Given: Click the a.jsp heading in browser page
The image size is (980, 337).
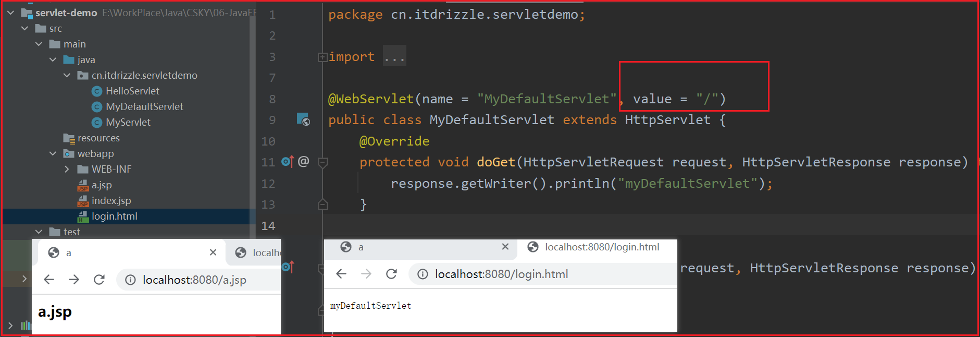Looking at the screenshot, I should [55, 312].
